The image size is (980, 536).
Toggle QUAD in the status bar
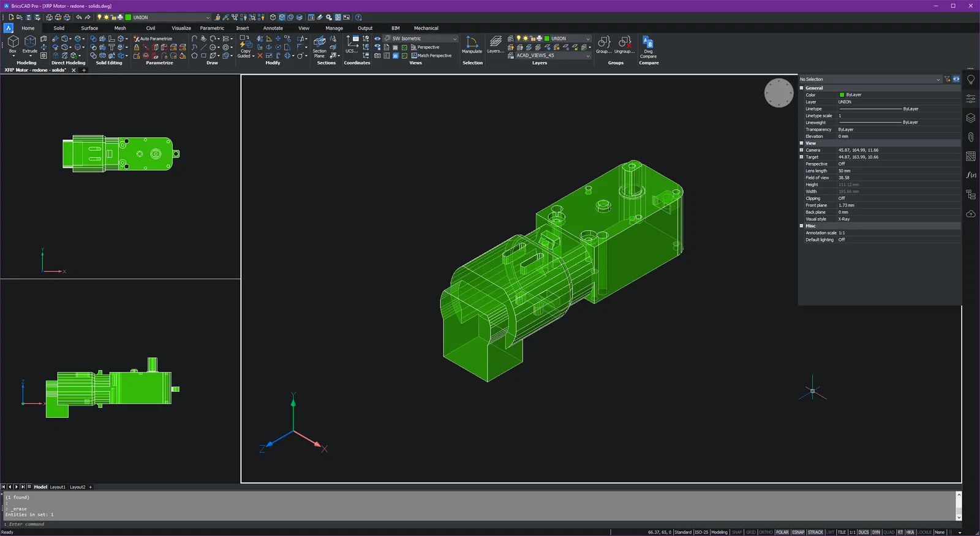[x=888, y=532]
